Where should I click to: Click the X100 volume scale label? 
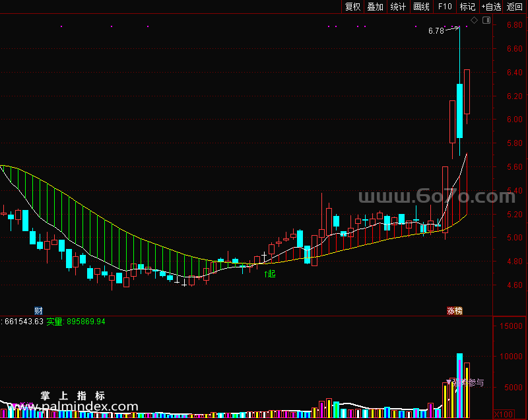point(504,414)
